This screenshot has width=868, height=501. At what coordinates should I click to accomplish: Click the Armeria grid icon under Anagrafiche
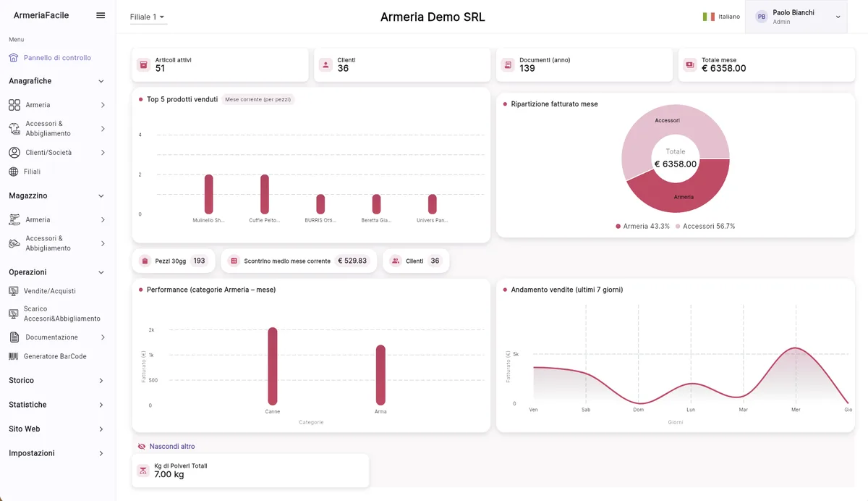(14, 105)
